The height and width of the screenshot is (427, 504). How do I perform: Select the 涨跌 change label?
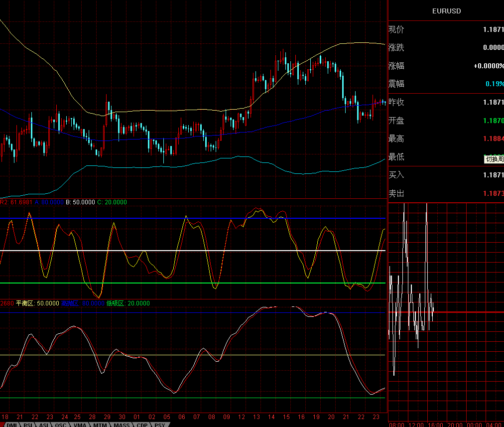click(396, 48)
